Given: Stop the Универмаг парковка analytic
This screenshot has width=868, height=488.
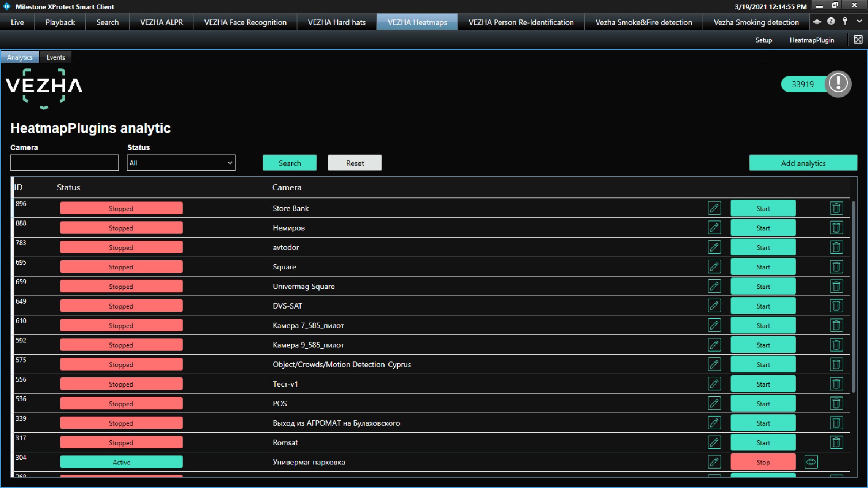Looking at the screenshot, I should 763,462.
